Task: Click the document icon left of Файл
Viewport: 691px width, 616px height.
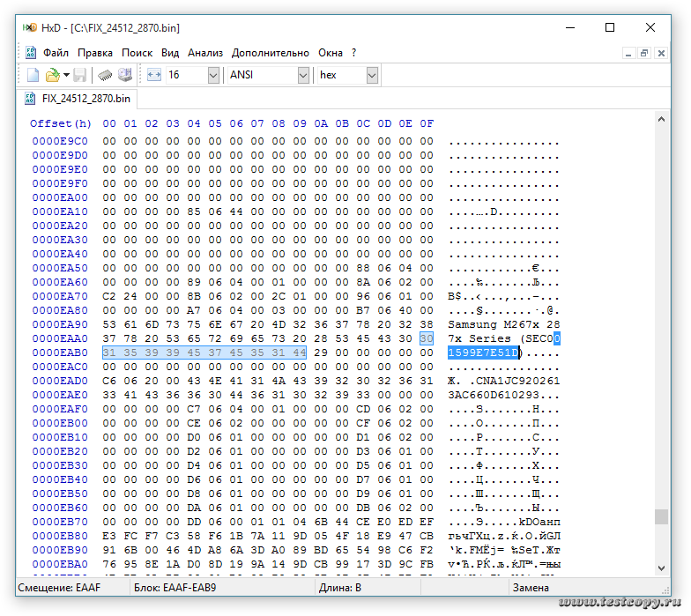Action: click(x=31, y=53)
